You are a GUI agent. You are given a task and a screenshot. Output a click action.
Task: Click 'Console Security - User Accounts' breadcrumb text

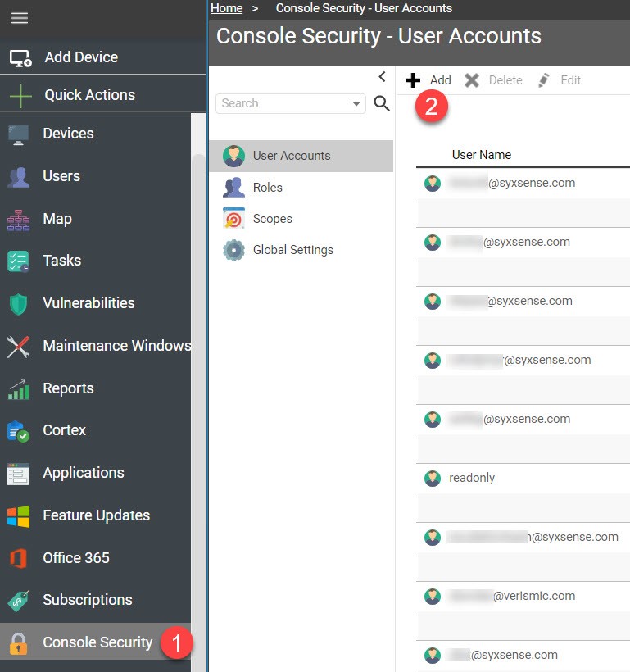coord(364,8)
